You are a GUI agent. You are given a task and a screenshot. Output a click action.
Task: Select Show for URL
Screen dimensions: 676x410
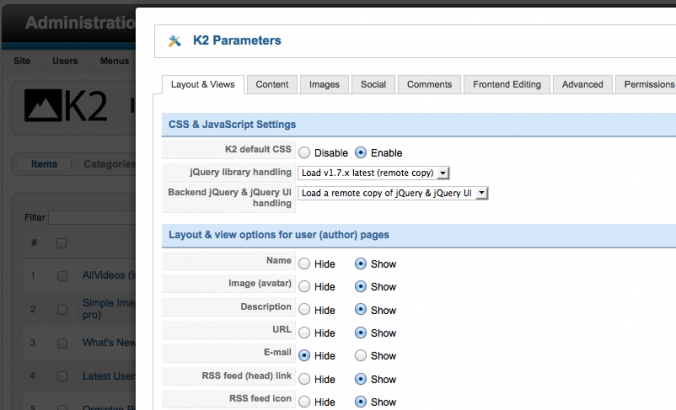[x=361, y=332]
